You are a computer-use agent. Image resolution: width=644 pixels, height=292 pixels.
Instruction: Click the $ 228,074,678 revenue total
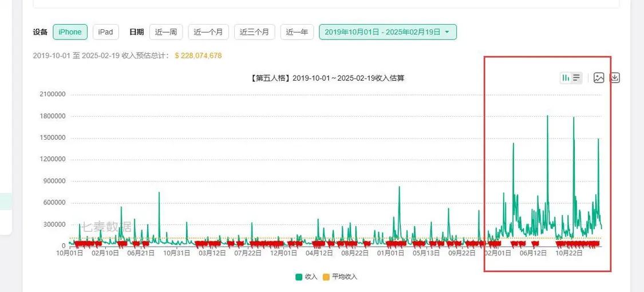coord(198,56)
